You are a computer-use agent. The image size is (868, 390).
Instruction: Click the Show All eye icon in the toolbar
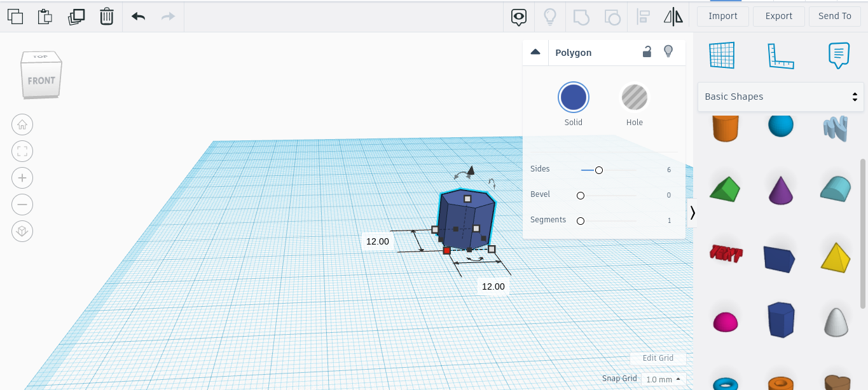point(519,17)
